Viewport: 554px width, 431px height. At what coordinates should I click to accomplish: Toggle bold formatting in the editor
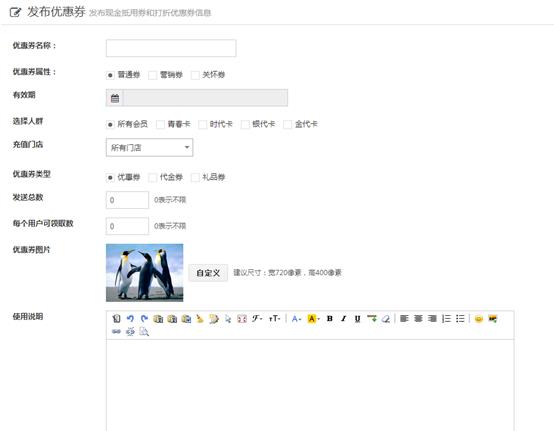coord(330,318)
